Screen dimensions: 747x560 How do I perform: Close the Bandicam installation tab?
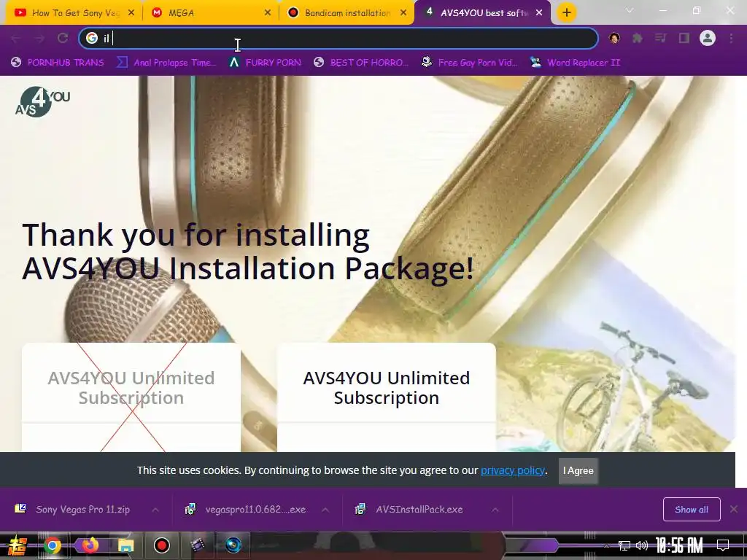403,13
